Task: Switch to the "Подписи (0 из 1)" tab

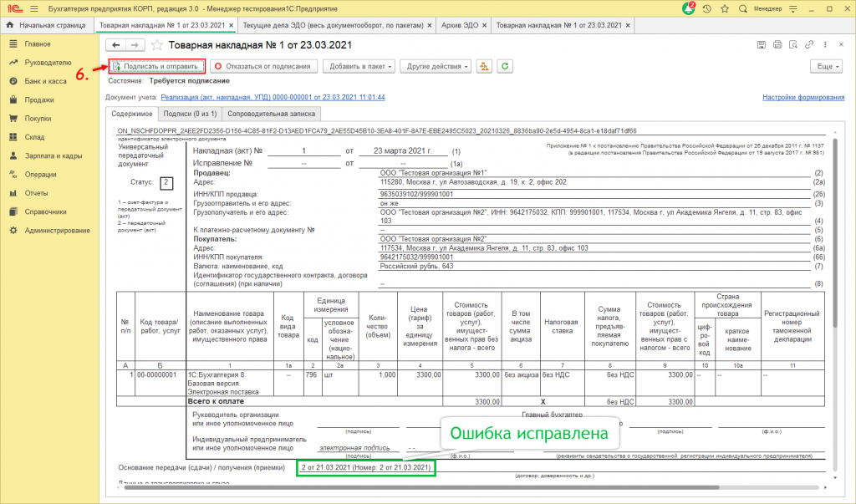Action: point(190,114)
